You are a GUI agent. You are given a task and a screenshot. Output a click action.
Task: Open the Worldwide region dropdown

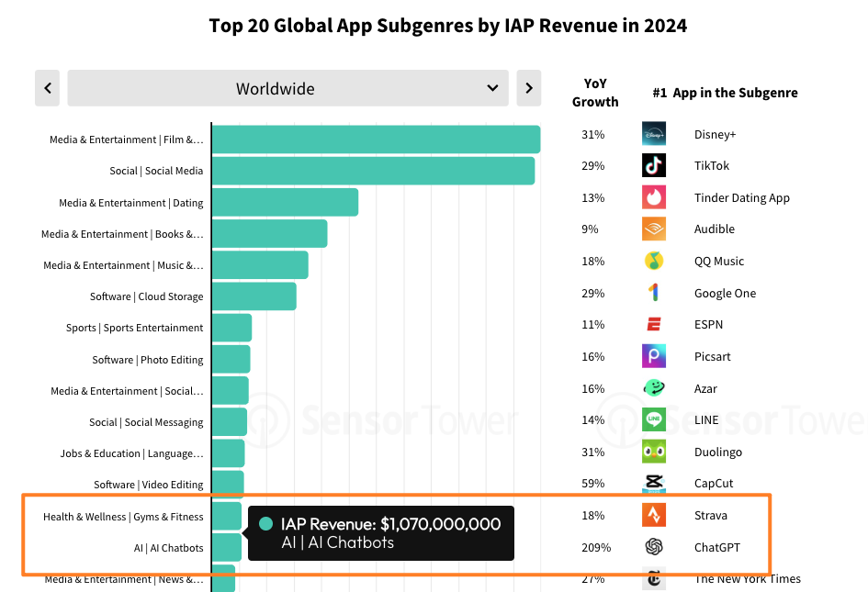[288, 89]
